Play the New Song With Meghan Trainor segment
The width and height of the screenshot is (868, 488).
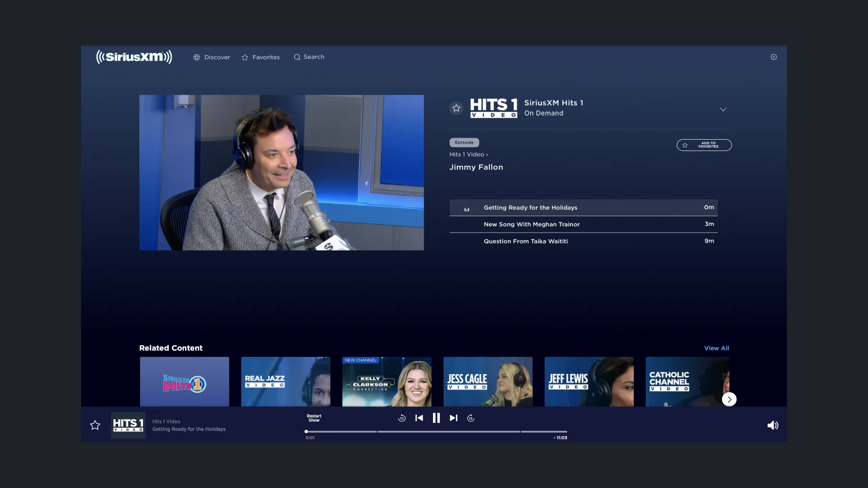583,224
